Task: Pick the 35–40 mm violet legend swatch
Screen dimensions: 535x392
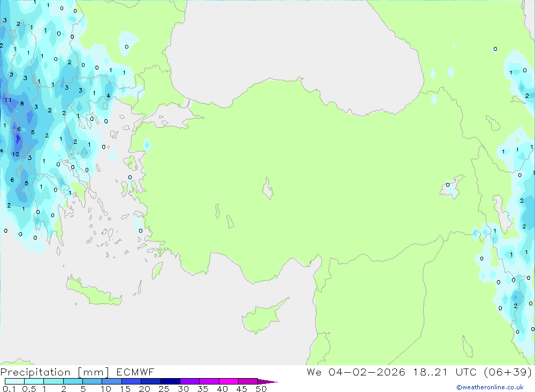Action: point(209,381)
